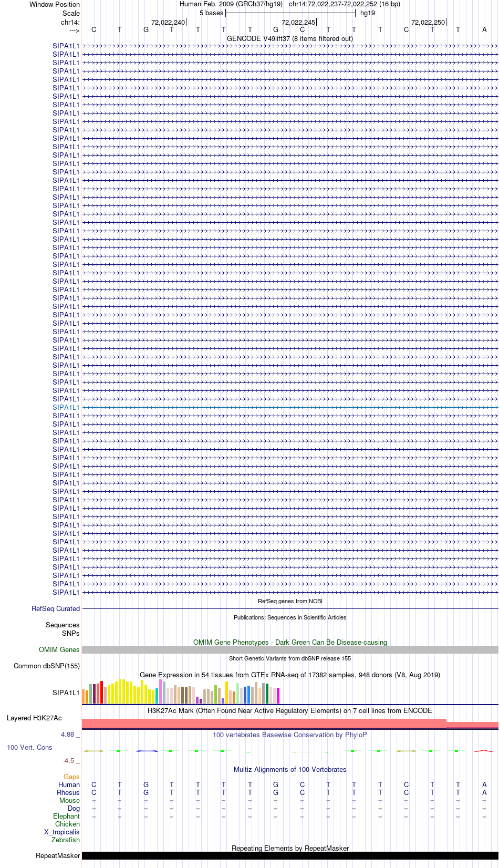Click the 'X_tropicalis' alignment row label
Image resolution: width=499 pixels, height=868 pixels.
pyautogui.click(x=62, y=832)
